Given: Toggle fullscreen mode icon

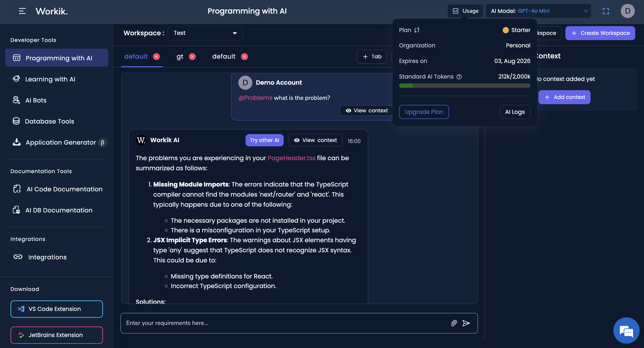Looking at the screenshot, I should [606, 11].
